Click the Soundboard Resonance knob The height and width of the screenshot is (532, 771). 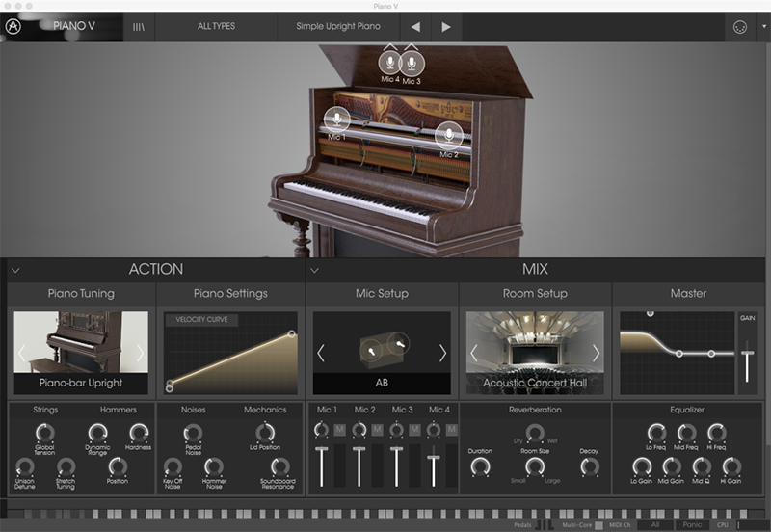point(279,466)
